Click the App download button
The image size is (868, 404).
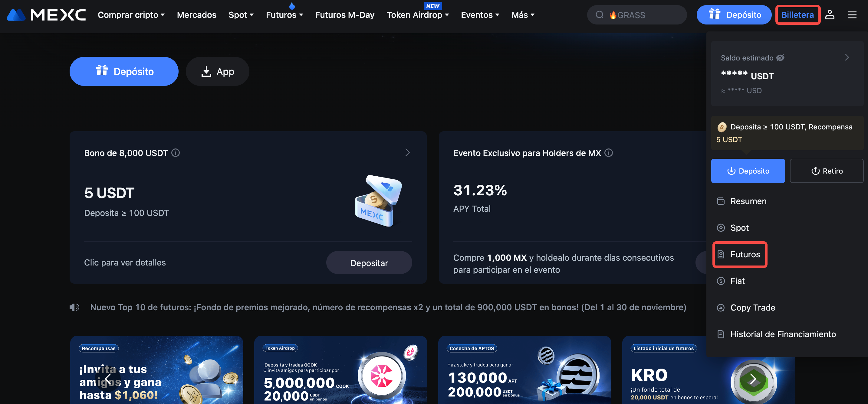pos(217,71)
